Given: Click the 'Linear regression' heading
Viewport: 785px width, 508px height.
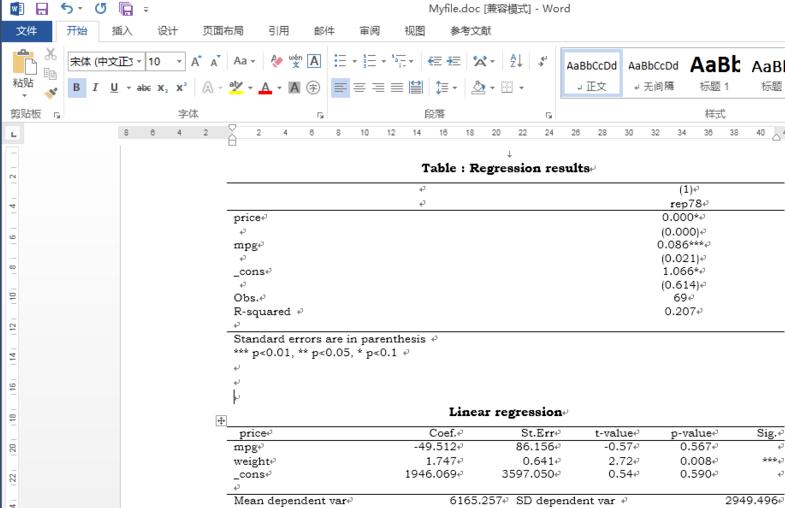Looking at the screenshot, I should 505,412.
